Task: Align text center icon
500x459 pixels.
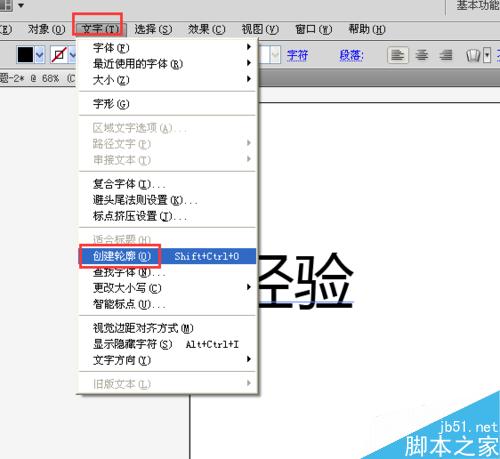Action: [x=422, y=55]
